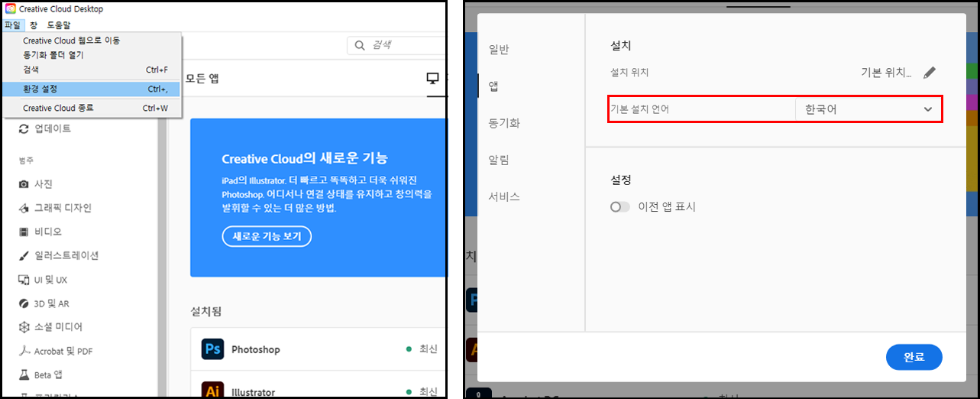The width and height of the screenshot is (980, 399).
Task: Select 검색 Ctrl+F menu item
Action: pyautogui.click(x=92, y=70)
